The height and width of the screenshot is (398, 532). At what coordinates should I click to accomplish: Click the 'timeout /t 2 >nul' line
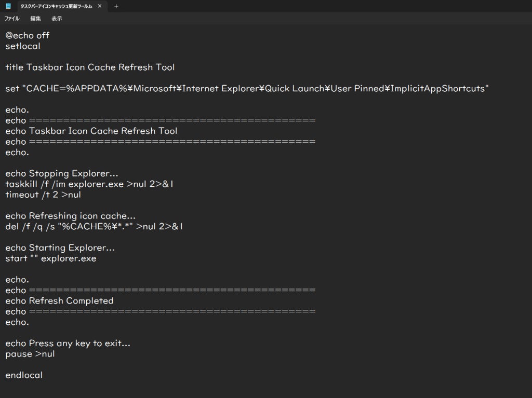coord(43,195)
